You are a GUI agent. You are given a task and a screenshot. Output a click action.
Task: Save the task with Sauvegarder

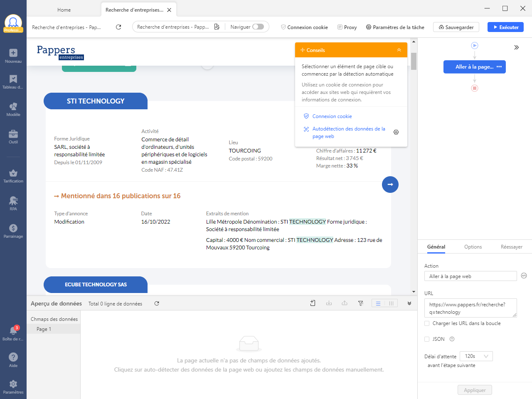tap(456, 27)
